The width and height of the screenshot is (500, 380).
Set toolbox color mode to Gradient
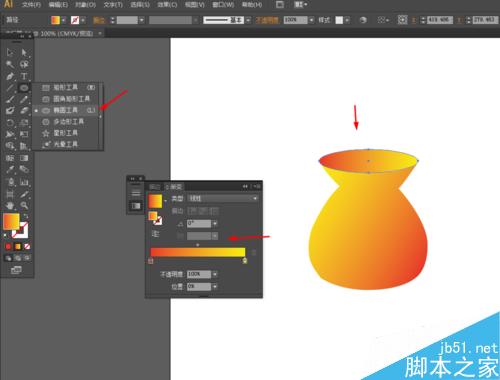pos(18,246)
